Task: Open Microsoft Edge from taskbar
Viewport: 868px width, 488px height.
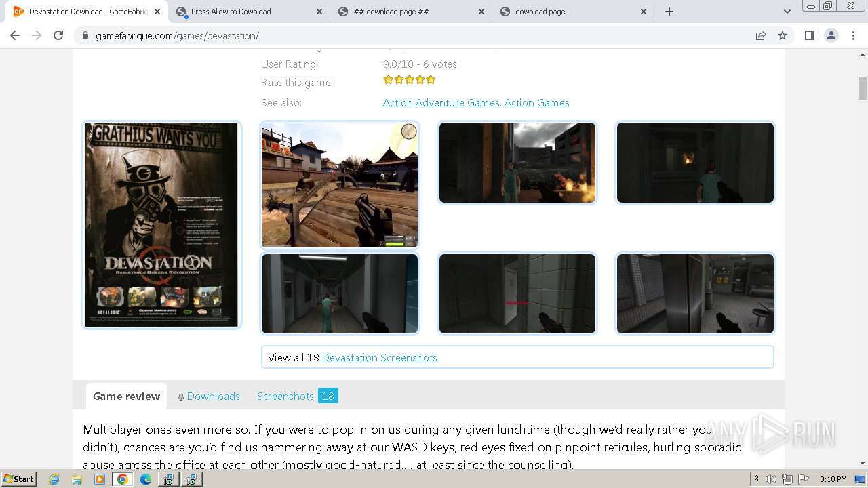Action: coord(146,479)
